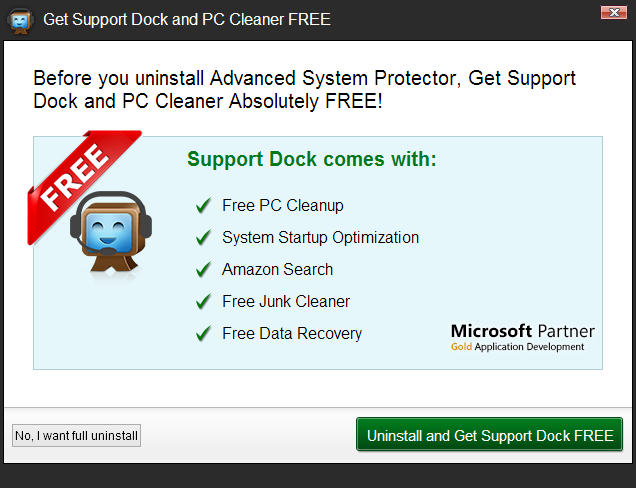This screenshot has width=636, height=488.
Task: Click the title bar app icon
Action: coord(20,20)
